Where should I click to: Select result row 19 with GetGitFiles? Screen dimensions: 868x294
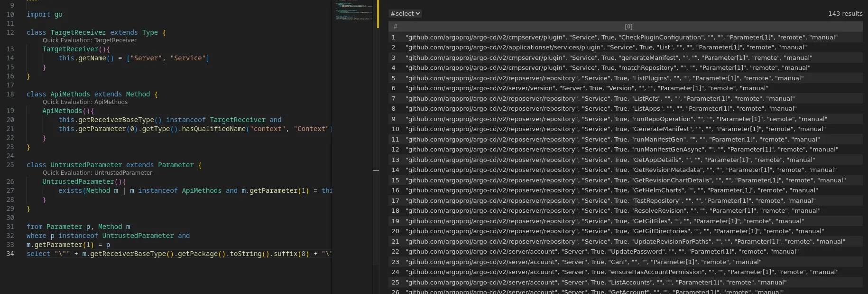(626, 221)
